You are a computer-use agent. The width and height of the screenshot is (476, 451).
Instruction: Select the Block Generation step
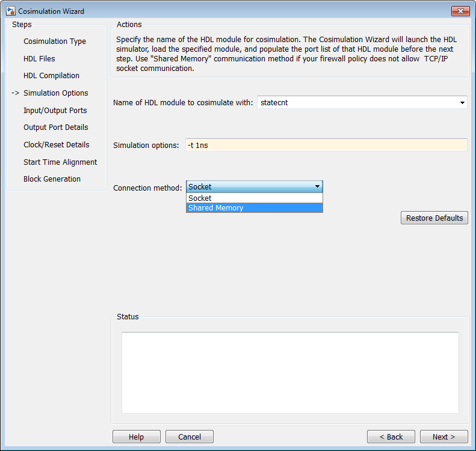tap(52, 179)
